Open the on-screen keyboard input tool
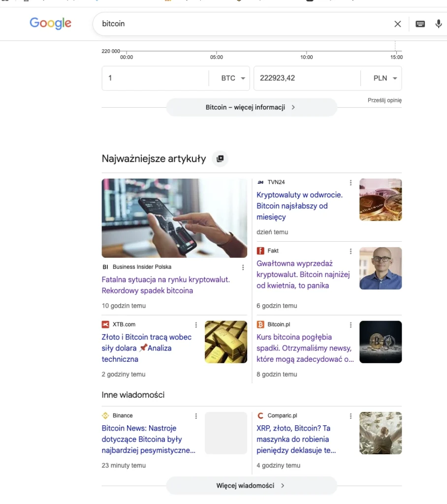This screenshot has height=504, width=447. pos(420,24)
